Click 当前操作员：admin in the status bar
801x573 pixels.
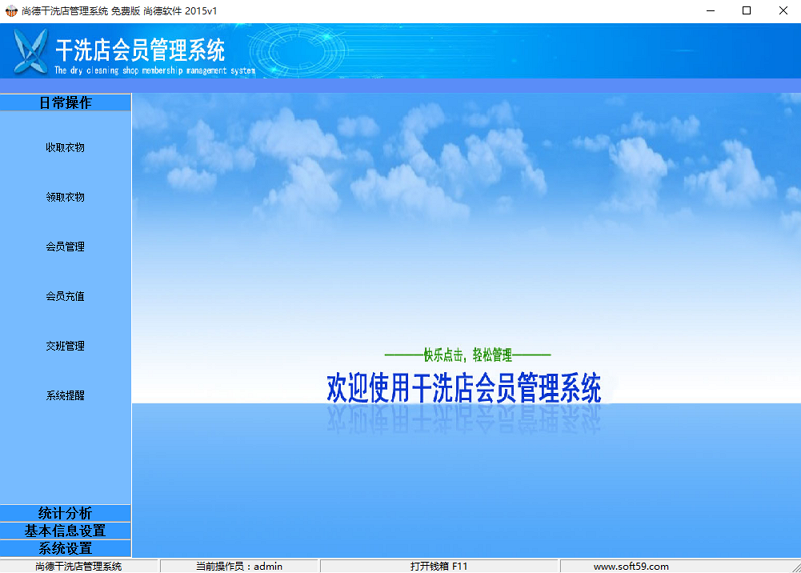[239, 566]
